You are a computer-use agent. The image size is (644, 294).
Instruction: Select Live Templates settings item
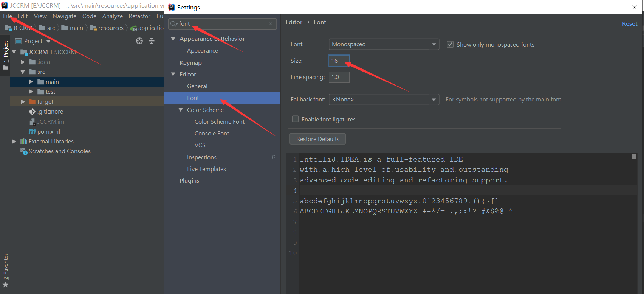(x=206, y=169)
